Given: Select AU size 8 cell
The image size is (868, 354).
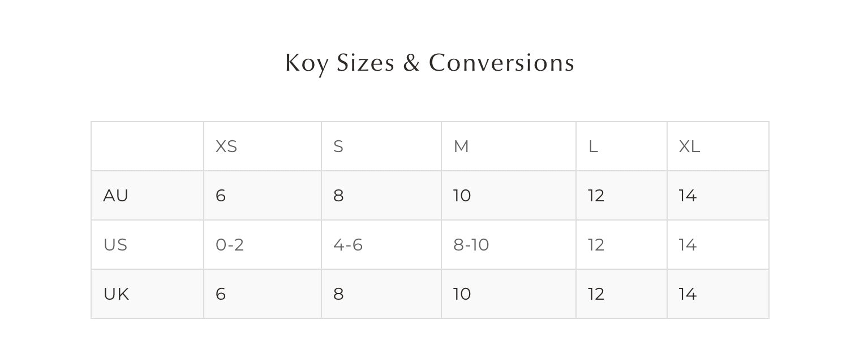Looking at the screenshot, I should (x=338, y=196).
